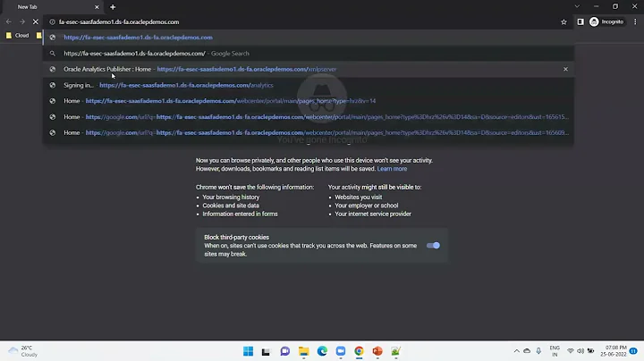Open PowerPoint from taskbar
The width and height of the screenshot is (644, 361).
(x=377, y=351)
